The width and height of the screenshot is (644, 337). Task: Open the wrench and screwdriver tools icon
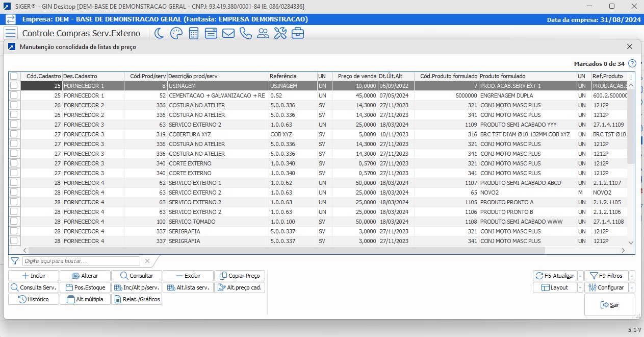pyautogui.click(x=280, y=34)
